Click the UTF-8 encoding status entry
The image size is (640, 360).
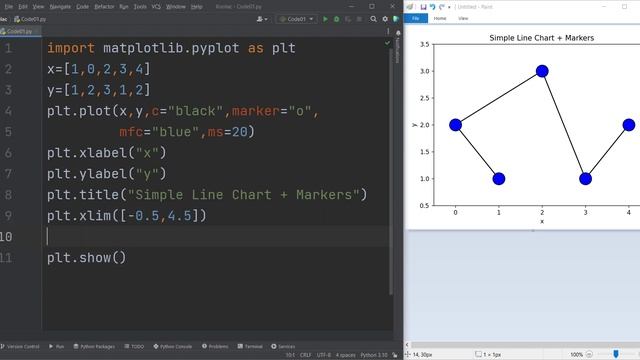(x=324, y=355)
